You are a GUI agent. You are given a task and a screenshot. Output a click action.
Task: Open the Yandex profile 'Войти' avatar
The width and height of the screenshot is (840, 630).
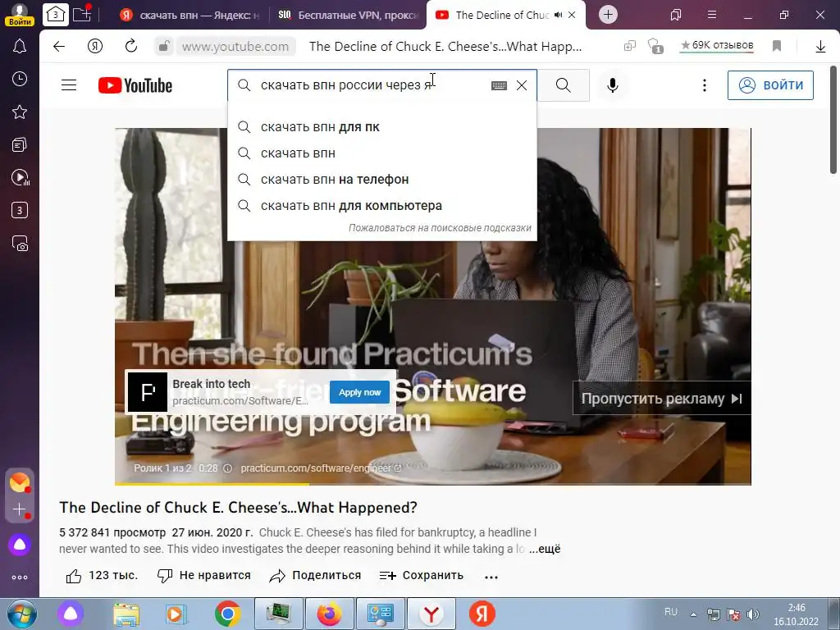click(x=20, y=14)
